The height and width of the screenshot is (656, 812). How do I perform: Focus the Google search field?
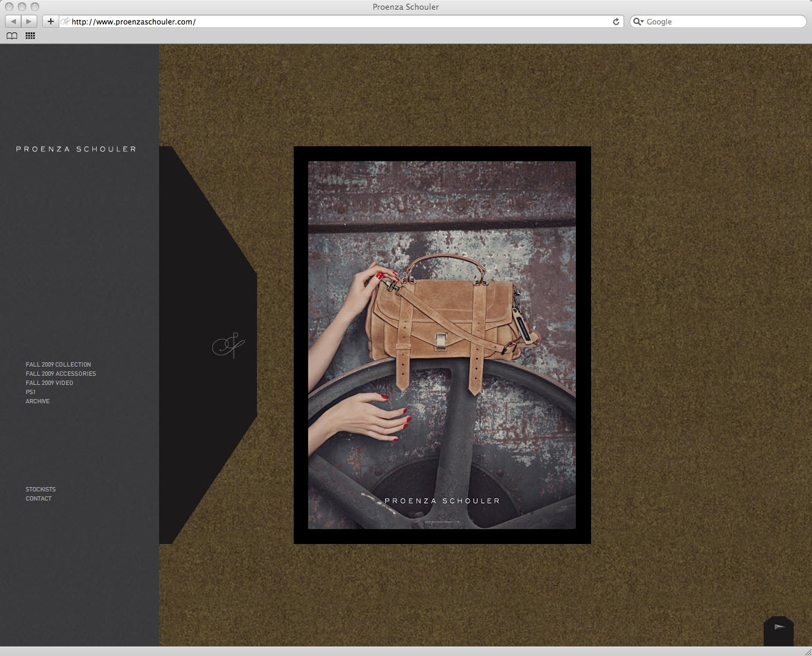pyautogui.click(x=722, y=21)
